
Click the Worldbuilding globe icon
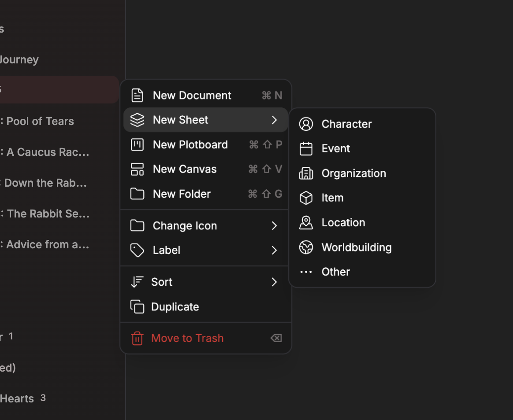[x=306, y=247]
